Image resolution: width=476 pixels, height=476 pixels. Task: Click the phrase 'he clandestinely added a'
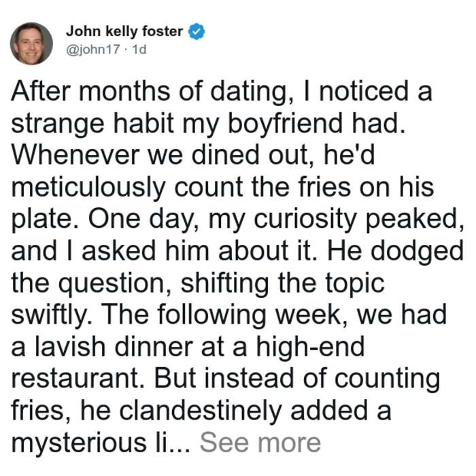(235, 411)
